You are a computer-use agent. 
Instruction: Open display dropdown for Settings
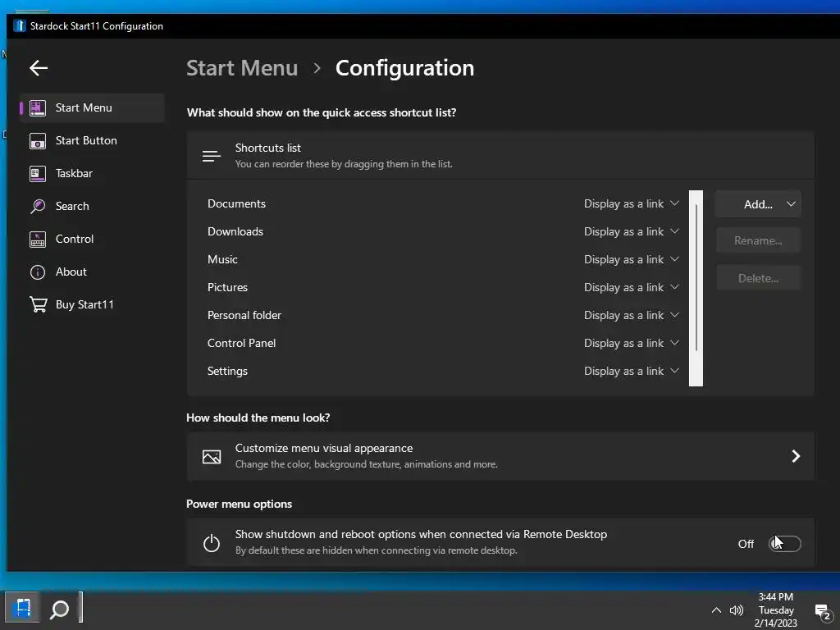click(x=631, y=371)
